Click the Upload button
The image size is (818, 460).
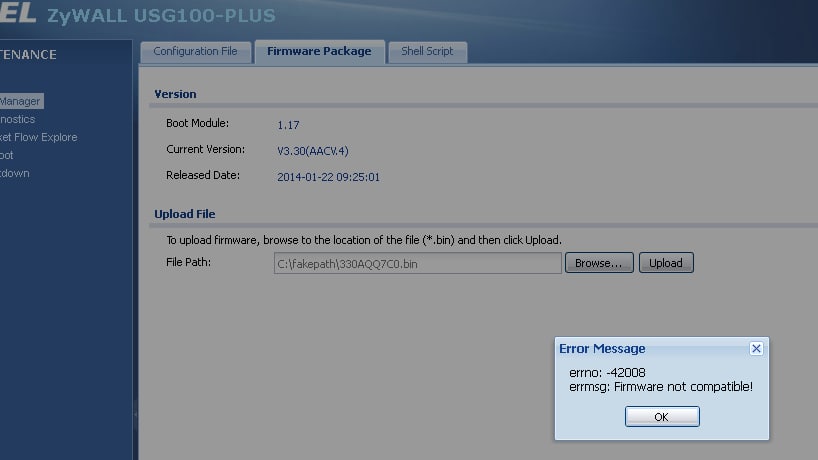click(666, 263)
